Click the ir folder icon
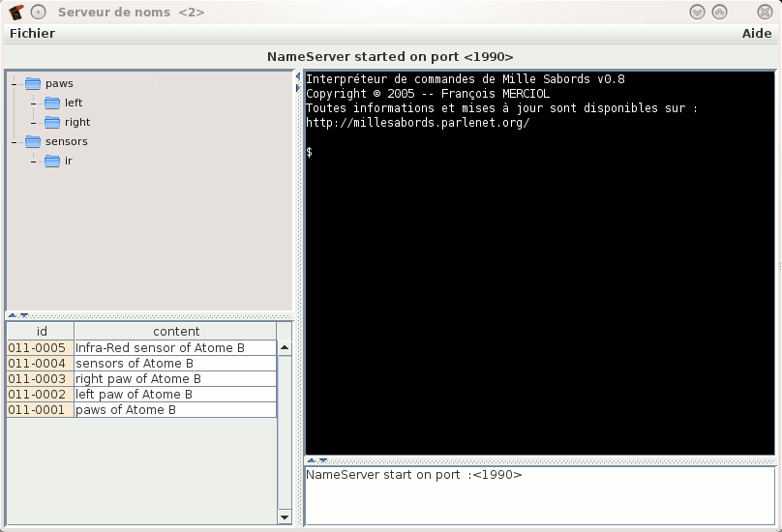This screenshot has width=782, height=532. tap(52, 162)
